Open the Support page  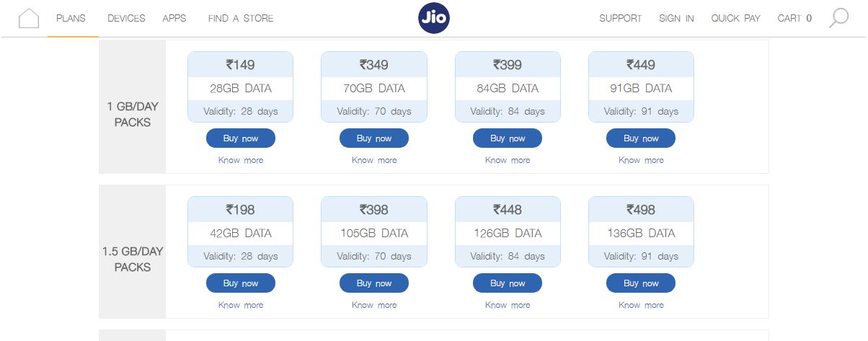pos(620,18)
